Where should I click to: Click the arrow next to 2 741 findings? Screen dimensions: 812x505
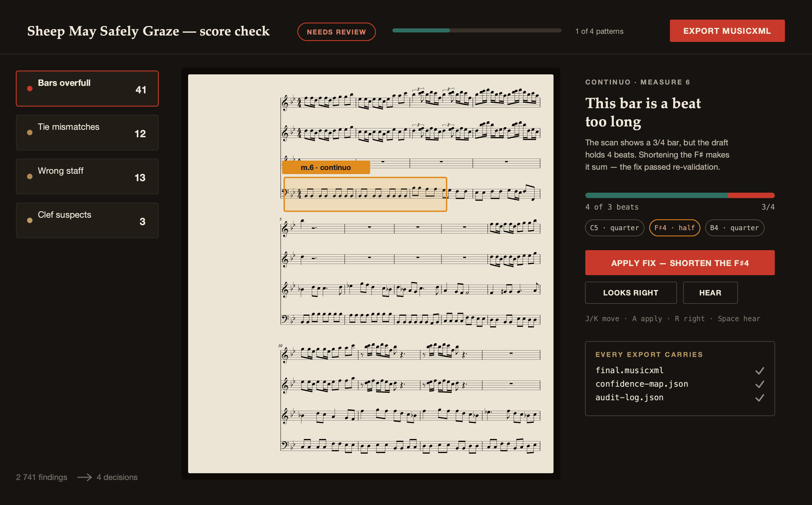(x=85, y=477)
